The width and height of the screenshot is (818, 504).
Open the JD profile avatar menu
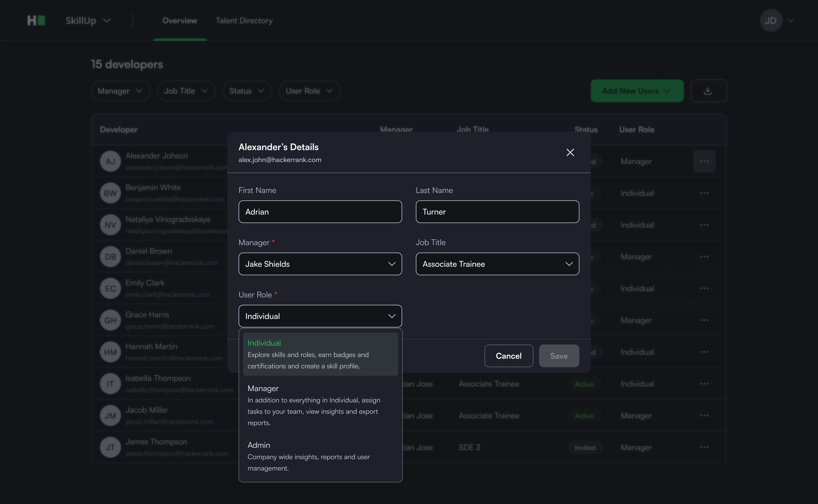771,21
